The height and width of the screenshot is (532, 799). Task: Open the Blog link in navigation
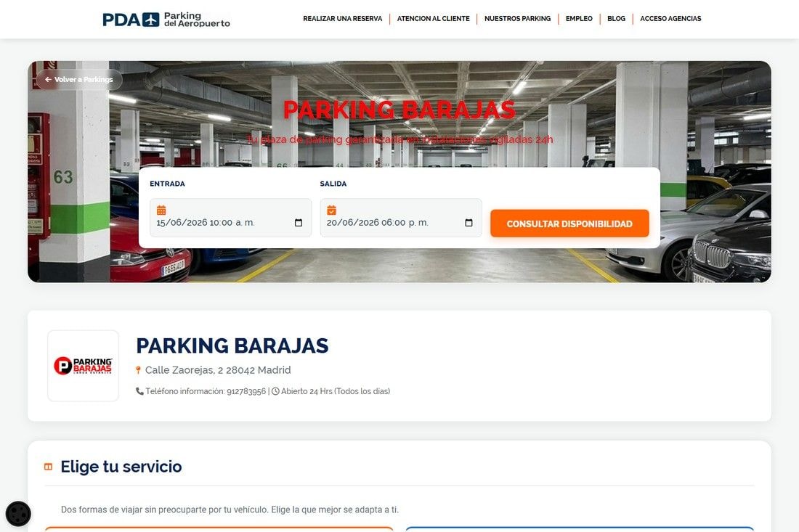[x=616, y=18]
